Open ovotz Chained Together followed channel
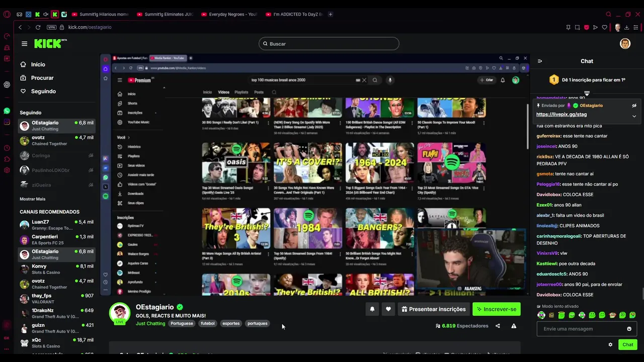Screen dimensions: 644x362 56,140
